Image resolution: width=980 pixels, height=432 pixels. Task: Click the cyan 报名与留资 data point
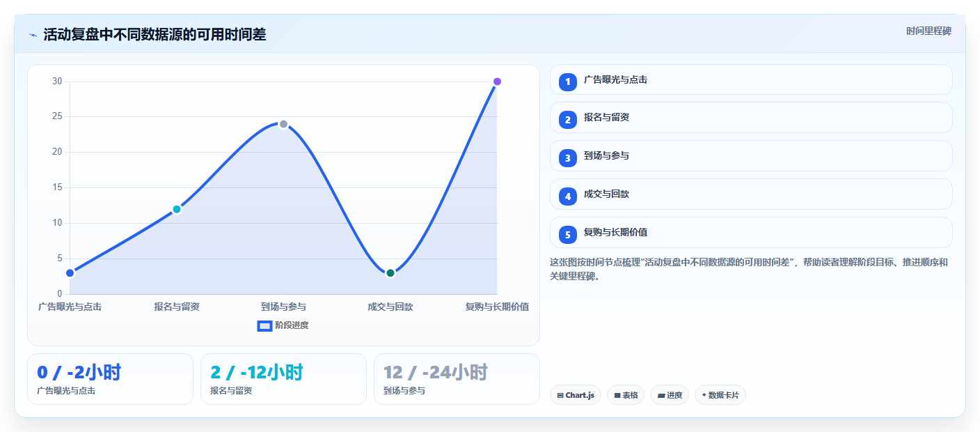pos(177,209)
